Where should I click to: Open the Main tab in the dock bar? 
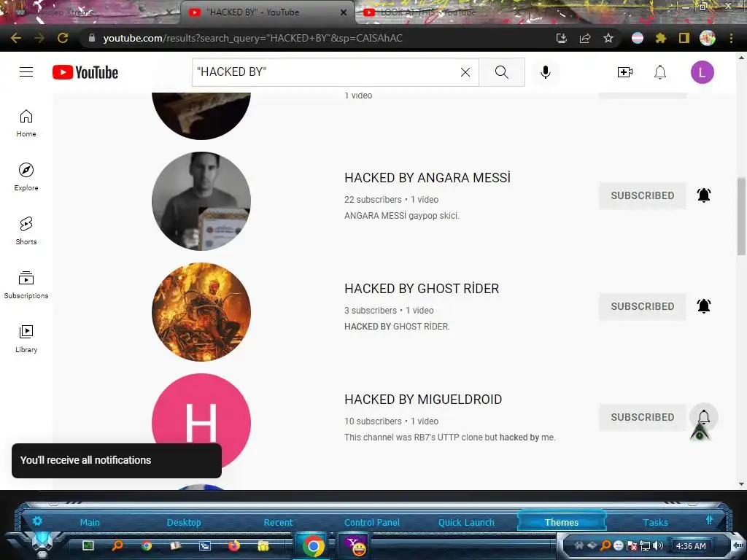point(90,522)
